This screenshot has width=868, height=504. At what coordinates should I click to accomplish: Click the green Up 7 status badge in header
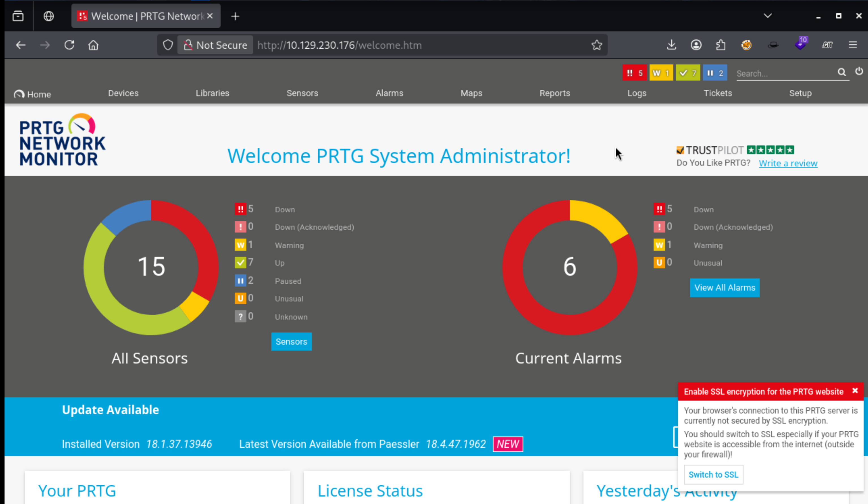688,73
